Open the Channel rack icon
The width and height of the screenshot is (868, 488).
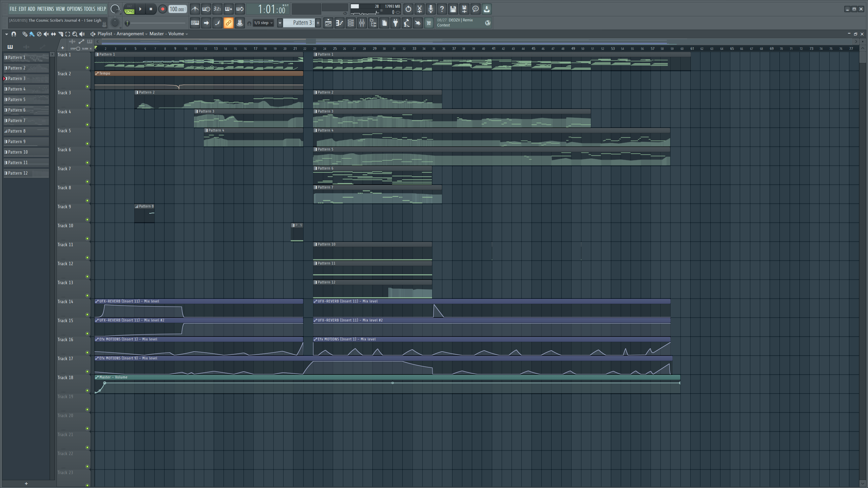[351, 23]
